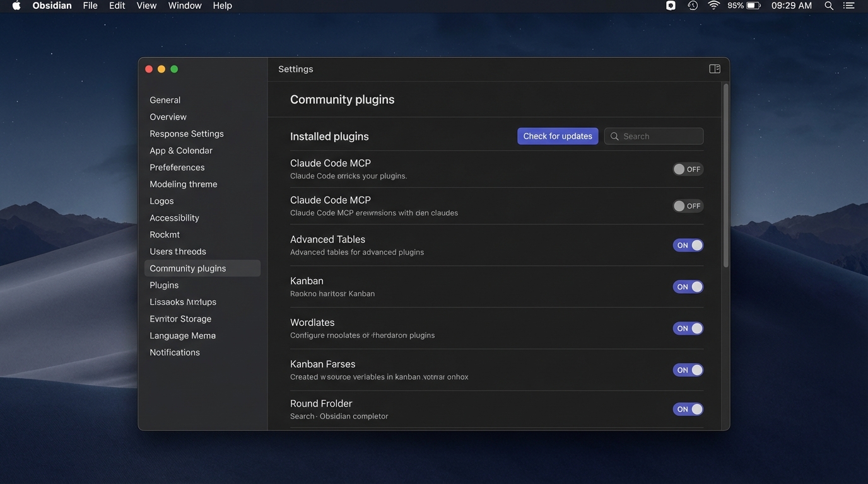Open the Edit menu
Screen dimensions: 868x484
(117, 5)
